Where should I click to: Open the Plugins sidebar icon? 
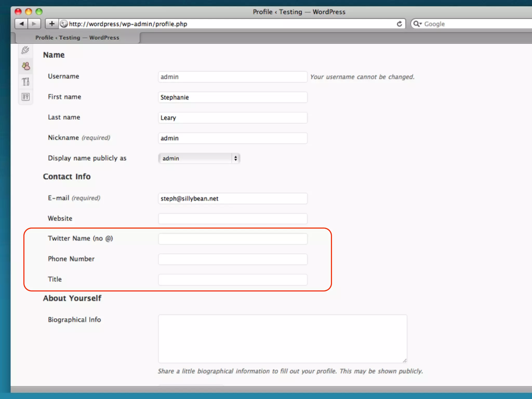25,50
